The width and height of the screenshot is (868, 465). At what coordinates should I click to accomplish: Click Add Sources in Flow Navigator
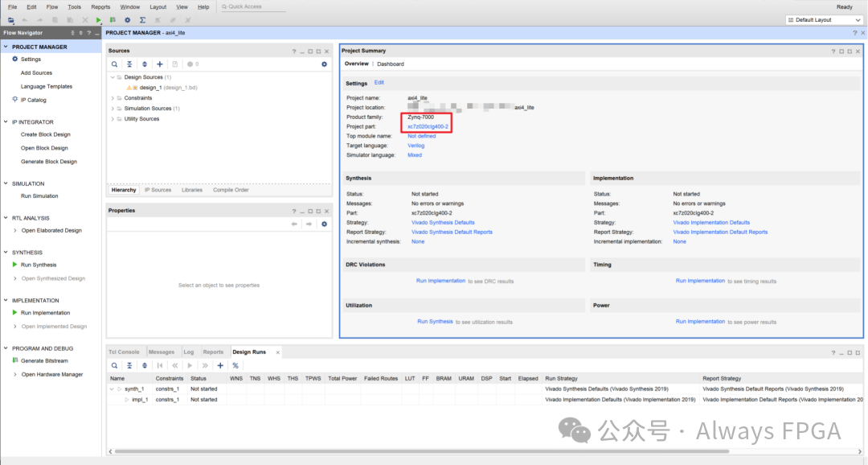pyautogui.click(x=36, y=73)
